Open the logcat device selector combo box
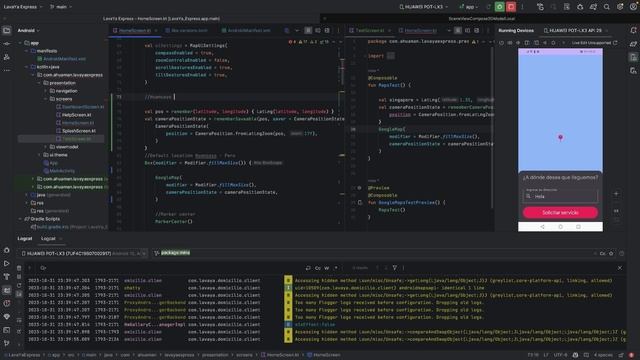This screenshot has height=360, width=640. [x=83, y=253]
